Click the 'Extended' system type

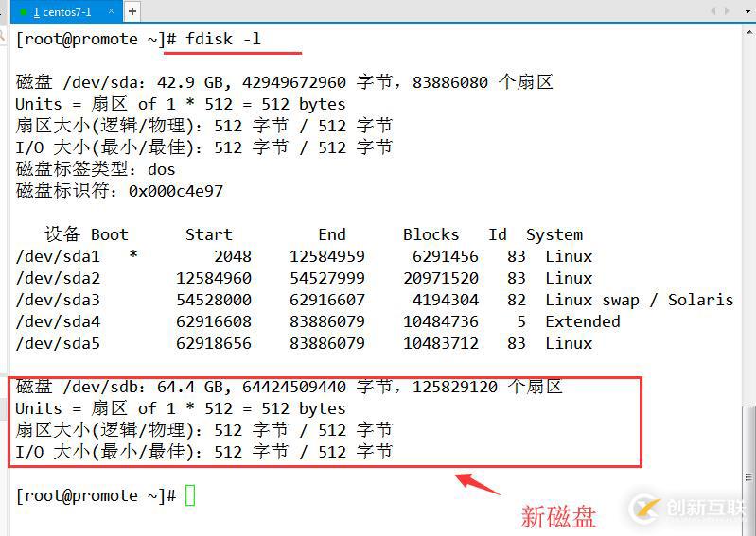tap(583, 321)
